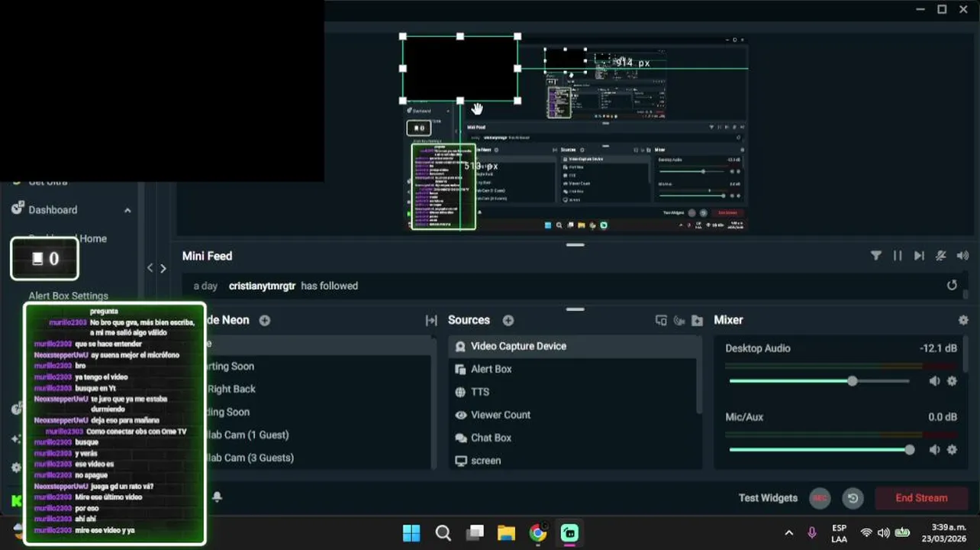This screenshot has height=550, width=980.
Task: Open Windows taskbar search
Action: click(x=443, y=532)
